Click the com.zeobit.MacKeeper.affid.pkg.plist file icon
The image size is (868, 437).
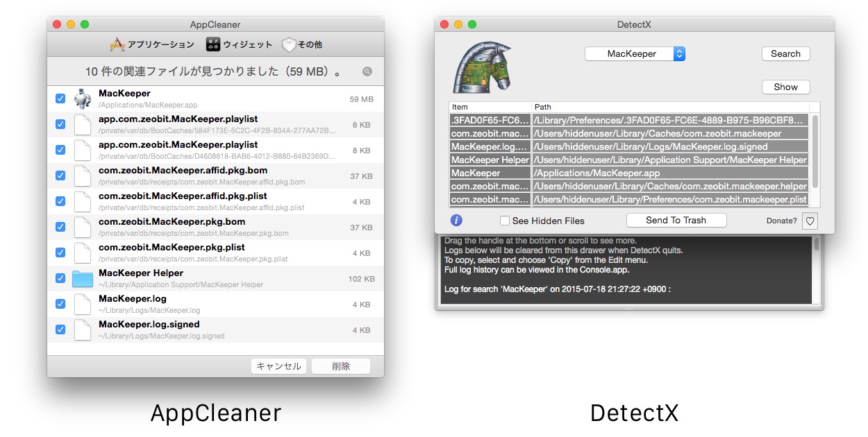pos(83,202)
